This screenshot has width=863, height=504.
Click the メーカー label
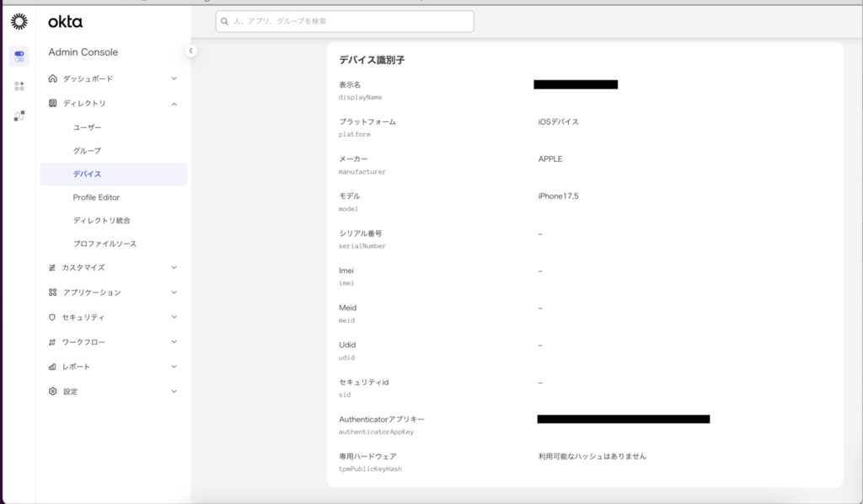click(353, 159)
